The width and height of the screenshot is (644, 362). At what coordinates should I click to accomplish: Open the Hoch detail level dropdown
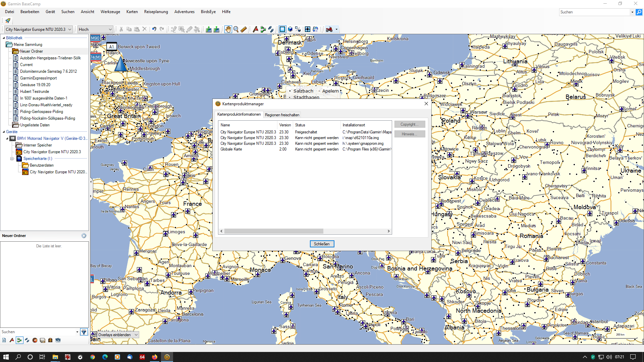pyautogui.click(x=95, y=29)
